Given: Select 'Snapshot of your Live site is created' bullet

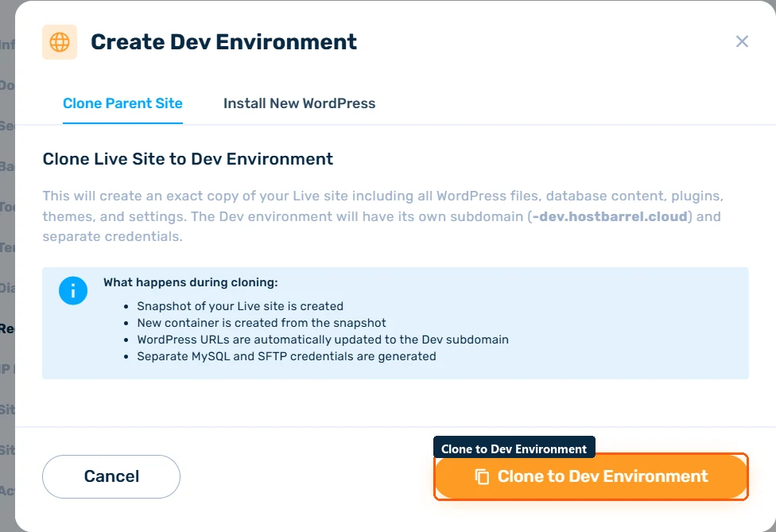Looking at the screenshot, I should [x=240, y=306].
